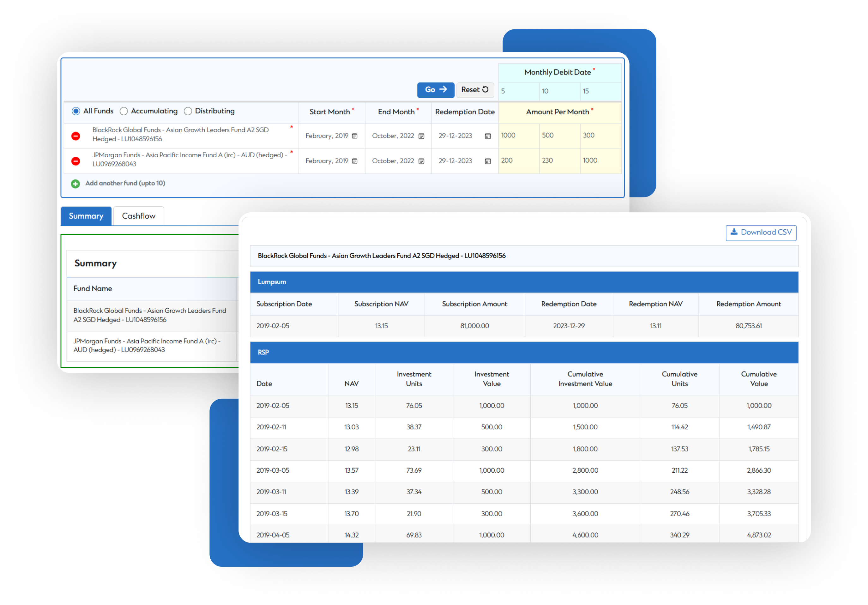
Task: Click Lumpsum redemption date 2023-12-29
Action: click(x=569, y=326)
